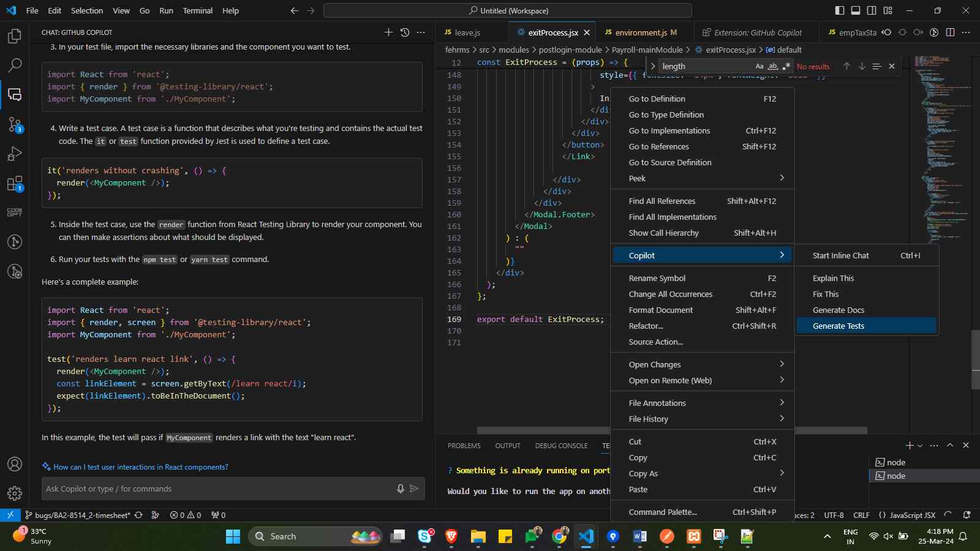Click the customize layout icon
Viewport: 980px width, 551px height.
coord(888,10)
